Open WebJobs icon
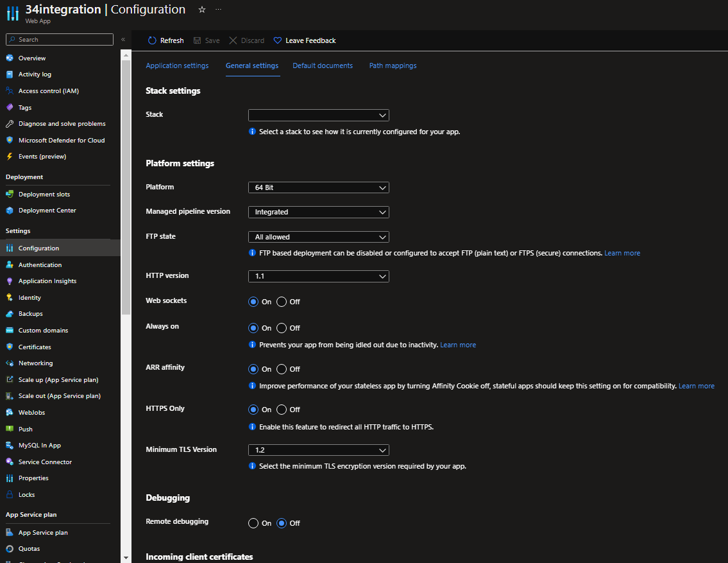The width and height of the screenshot is (728, 563). [x=9, y=413]
